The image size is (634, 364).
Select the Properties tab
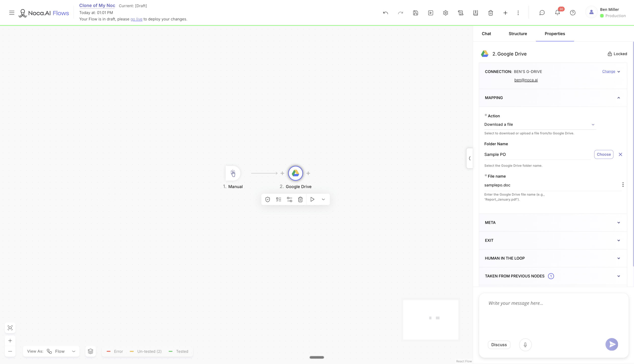555,33
